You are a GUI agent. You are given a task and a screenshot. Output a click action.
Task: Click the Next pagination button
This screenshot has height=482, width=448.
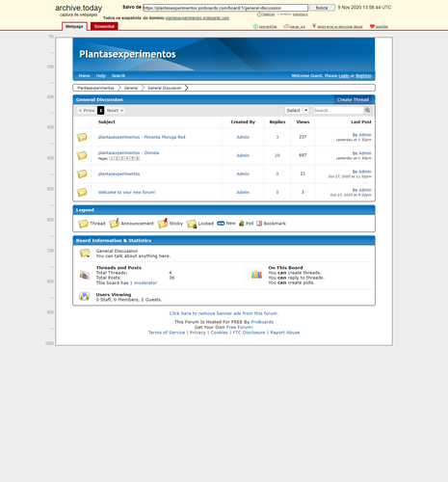coord(115,110)
